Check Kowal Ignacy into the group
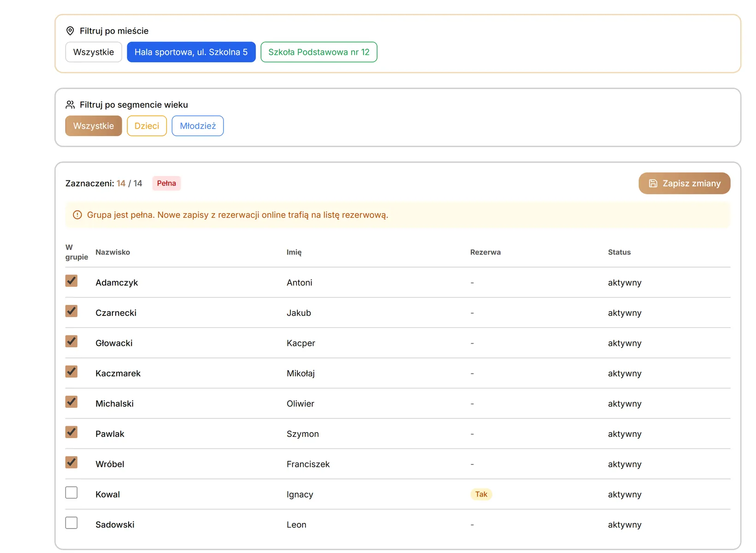This screenshot has height=553, width=756. coord(71,493)
